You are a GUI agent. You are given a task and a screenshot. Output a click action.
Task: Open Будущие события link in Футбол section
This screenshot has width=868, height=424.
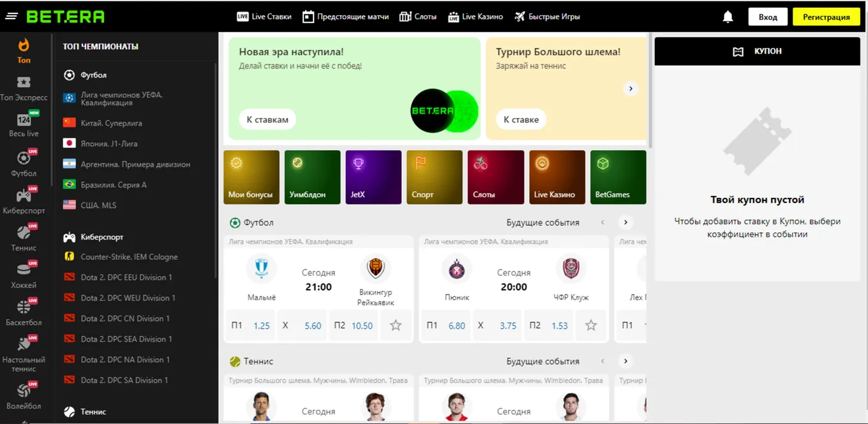click(543, 222)
